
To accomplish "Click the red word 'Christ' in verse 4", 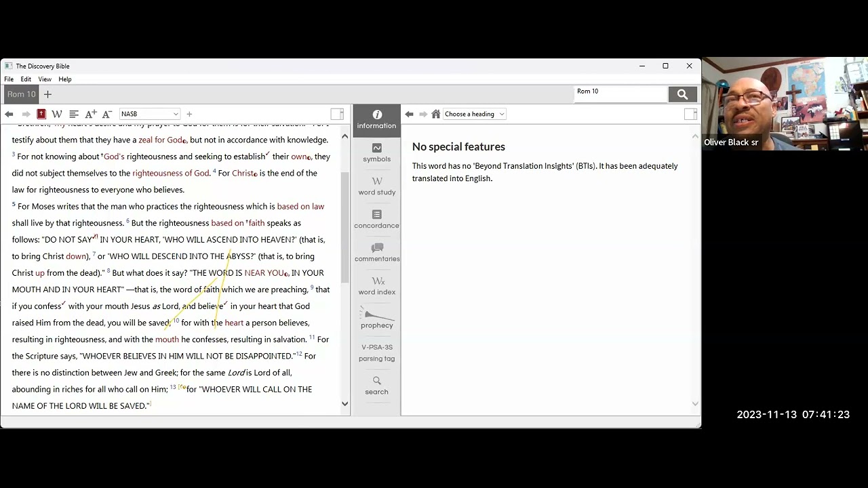I will pos(243,173).
